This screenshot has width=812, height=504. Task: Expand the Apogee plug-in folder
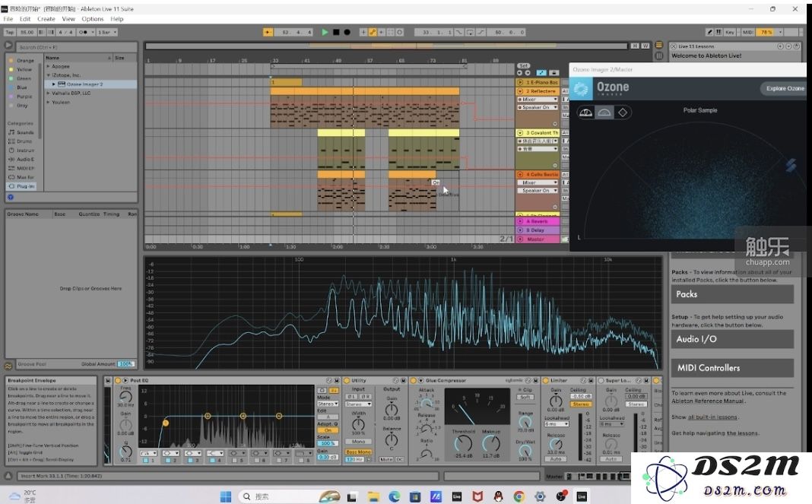coord(48,66)
